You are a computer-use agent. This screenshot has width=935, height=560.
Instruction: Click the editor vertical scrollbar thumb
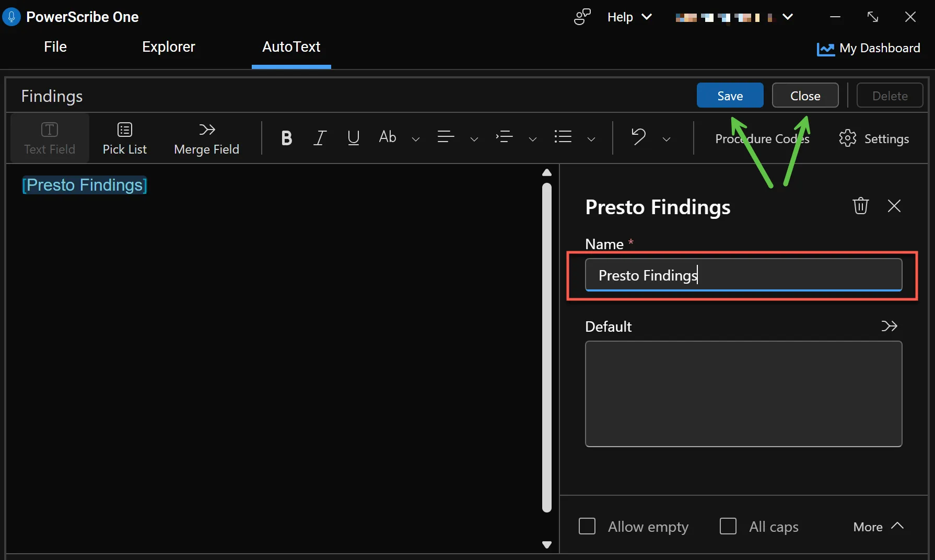coord(547,347)
